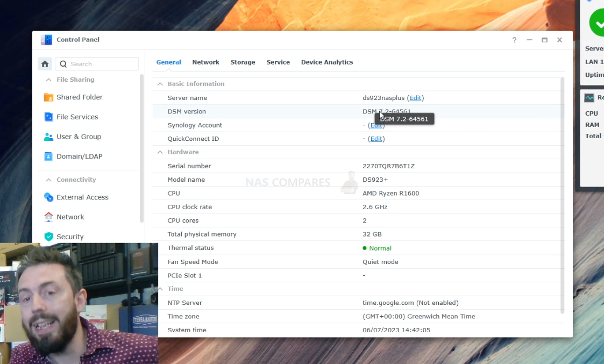The width and height of the screenshot is (604, 364).
Task: Click the Server name row label
Action: coord(187,98)
